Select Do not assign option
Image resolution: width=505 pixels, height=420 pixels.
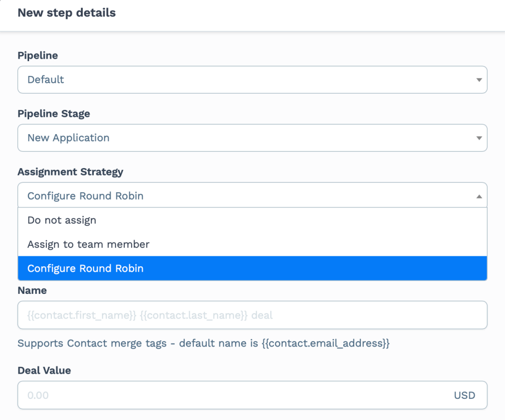(x=62, y=220)
